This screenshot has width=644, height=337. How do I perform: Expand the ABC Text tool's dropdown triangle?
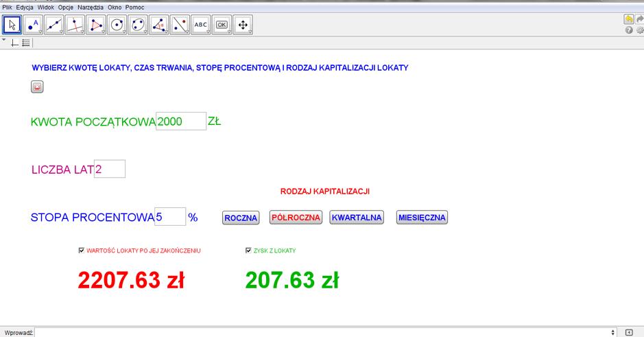208,32
